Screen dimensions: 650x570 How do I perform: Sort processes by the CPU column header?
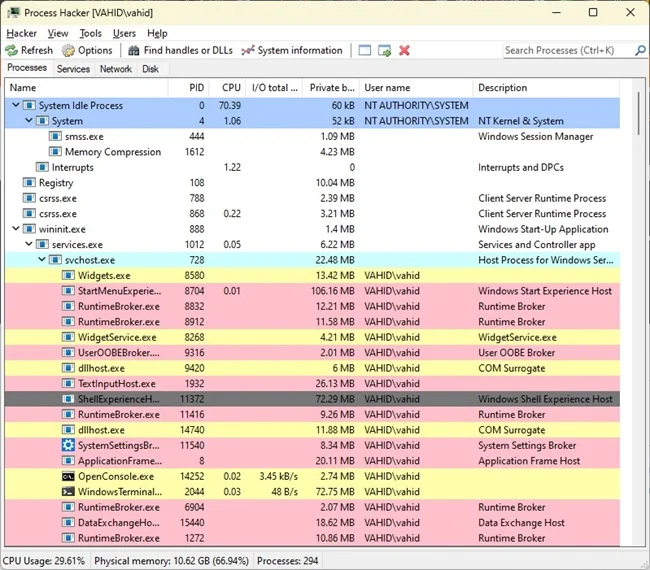tap(231, 88)
